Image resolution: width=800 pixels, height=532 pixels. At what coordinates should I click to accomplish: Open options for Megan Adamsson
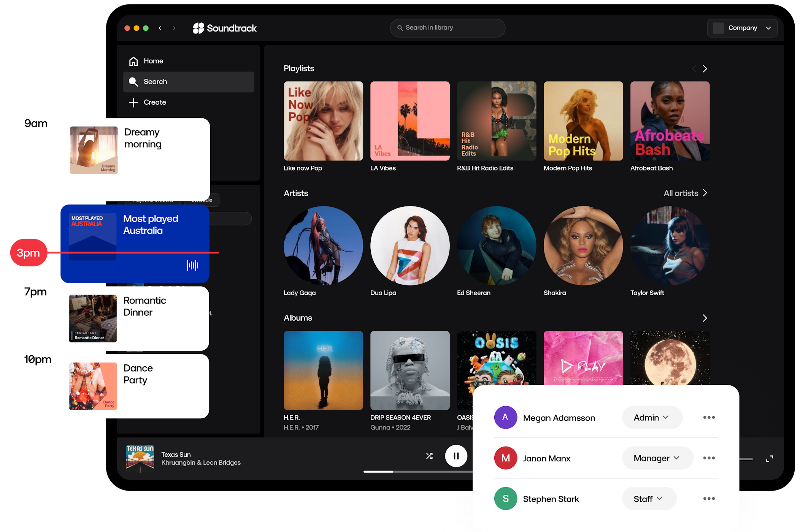coord(709,417)
